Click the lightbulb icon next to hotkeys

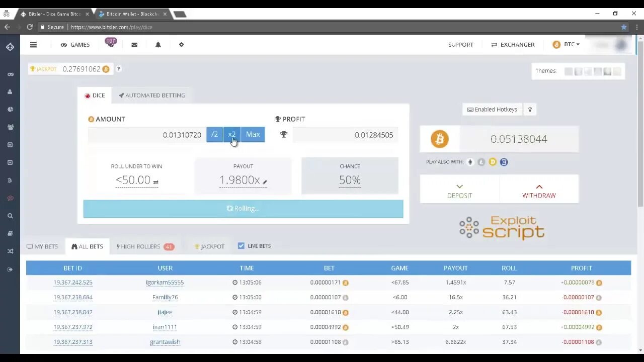530,110
